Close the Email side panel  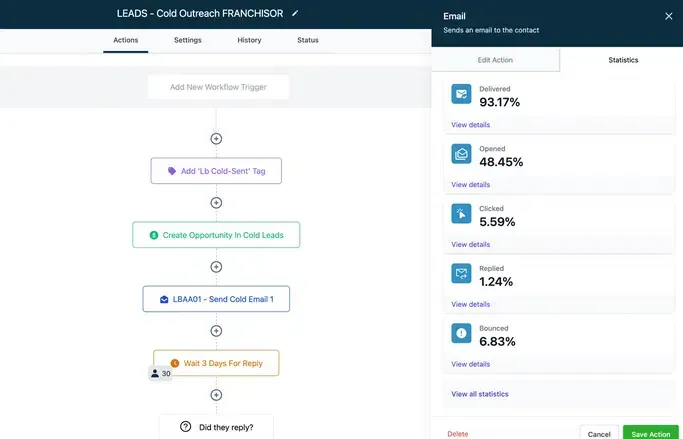(669, 16)
